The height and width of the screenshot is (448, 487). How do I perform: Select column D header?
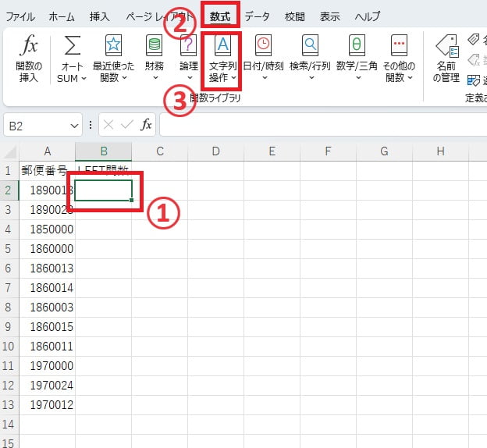pyautogui.click(x=216, y=151)
